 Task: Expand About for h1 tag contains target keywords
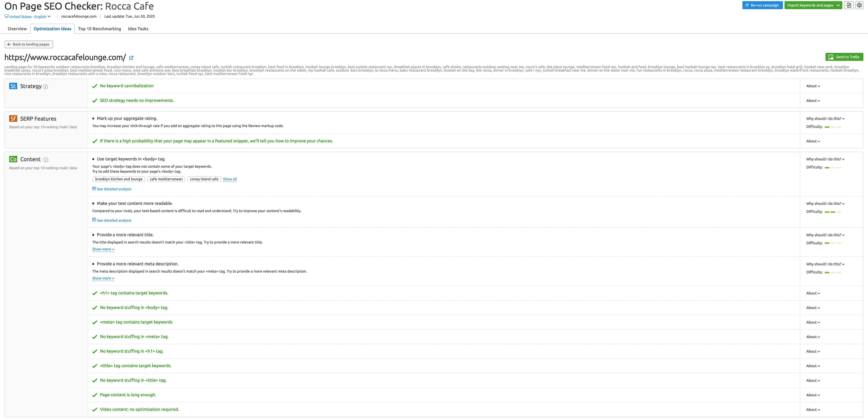[x=813, y=293]
